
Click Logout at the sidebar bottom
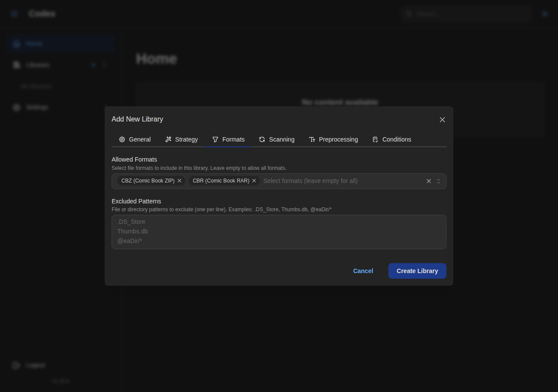tap(35, 365)
